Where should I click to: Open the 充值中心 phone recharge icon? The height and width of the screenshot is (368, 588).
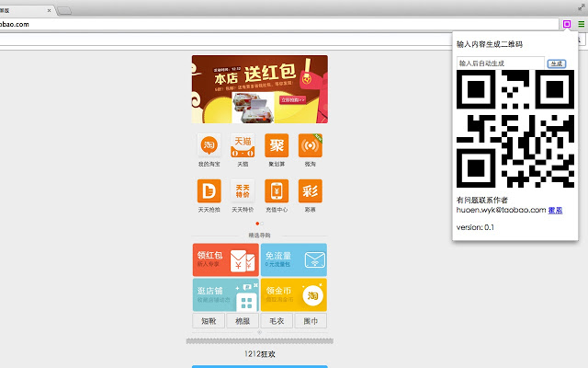(277, 190)
